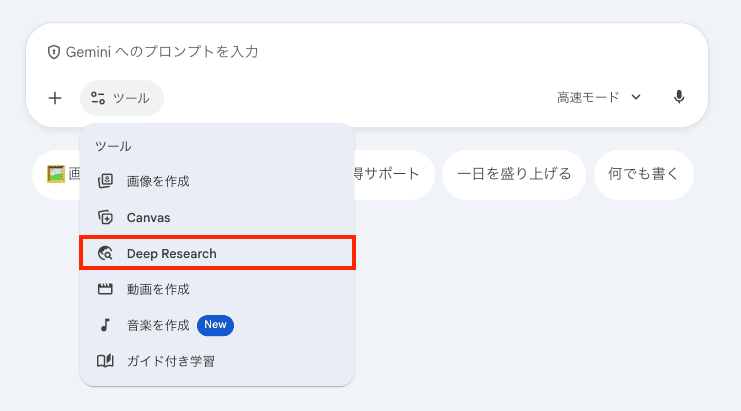Click the Canvas icon in tools menu

tap(105, 217)
